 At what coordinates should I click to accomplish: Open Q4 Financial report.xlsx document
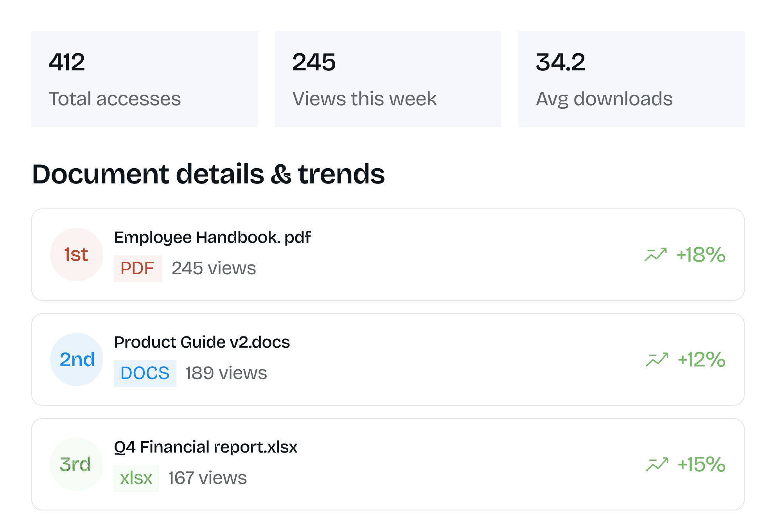pos(206,447)
